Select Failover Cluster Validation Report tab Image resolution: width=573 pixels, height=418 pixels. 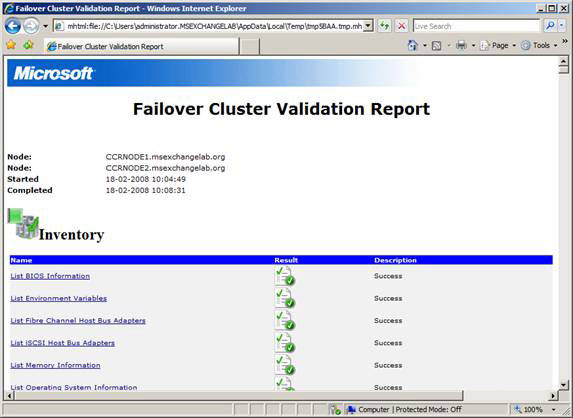click(x=141, y=46)
